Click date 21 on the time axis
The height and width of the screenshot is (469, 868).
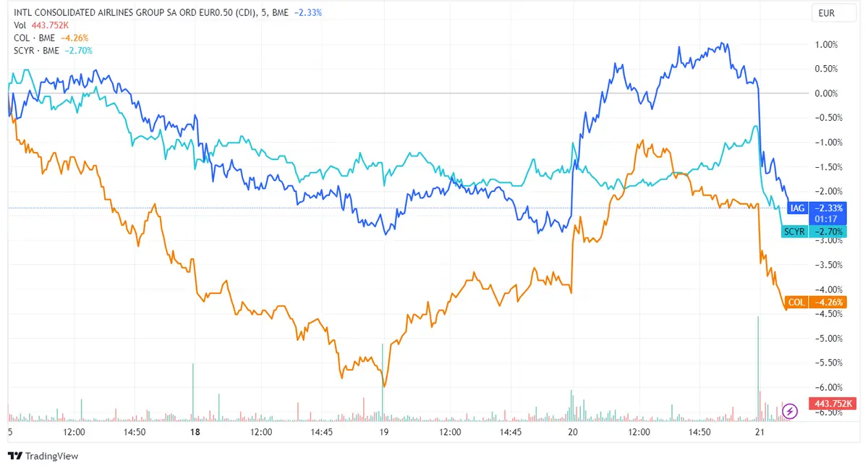coord(759,431)
